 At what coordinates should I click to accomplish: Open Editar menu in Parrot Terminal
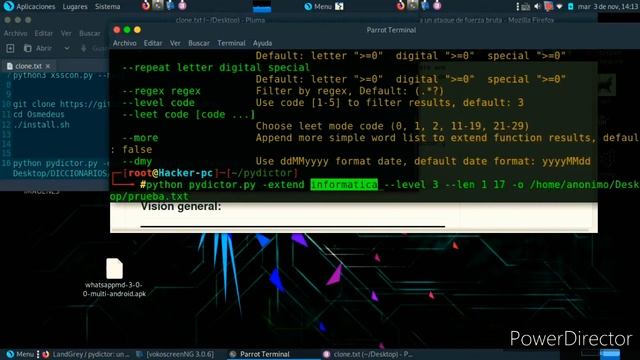point(153,43)
